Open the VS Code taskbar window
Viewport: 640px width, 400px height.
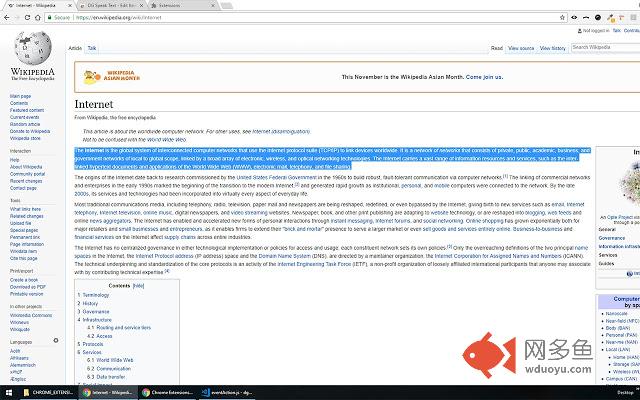click(x=227, y=393)
